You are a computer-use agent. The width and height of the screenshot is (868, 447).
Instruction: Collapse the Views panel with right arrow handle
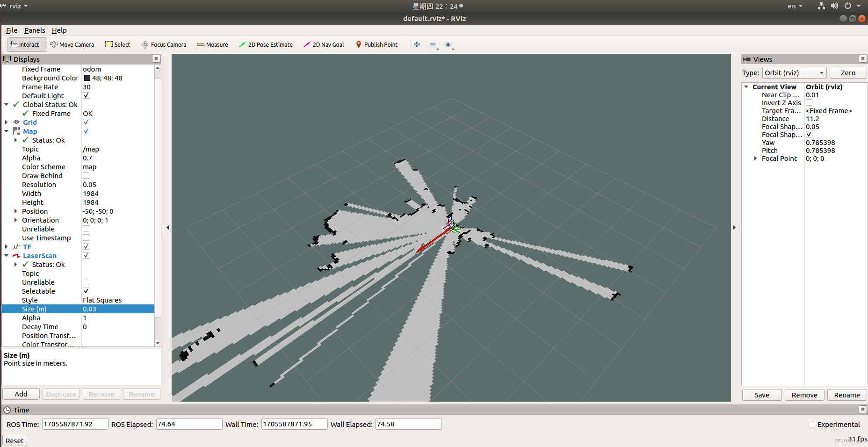(734, 228)
